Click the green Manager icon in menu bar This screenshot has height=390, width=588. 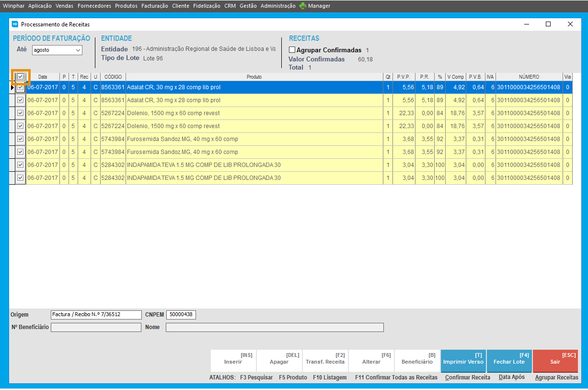point(302,6)
